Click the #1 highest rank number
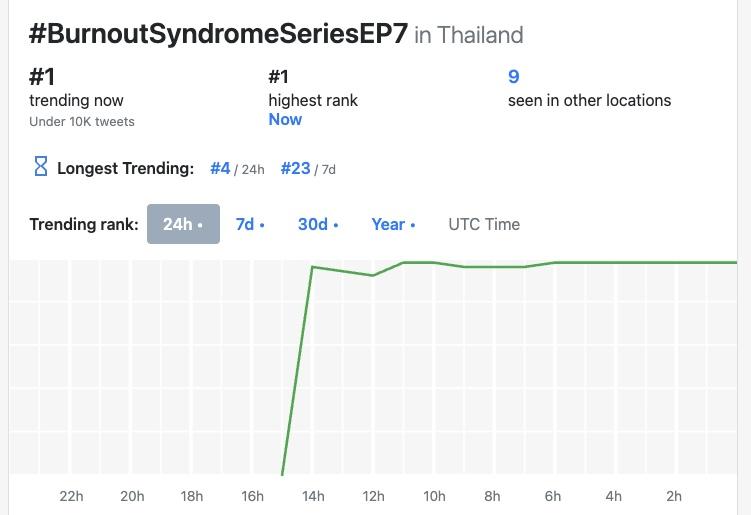 pyautogui.click(x=279, y=77)
